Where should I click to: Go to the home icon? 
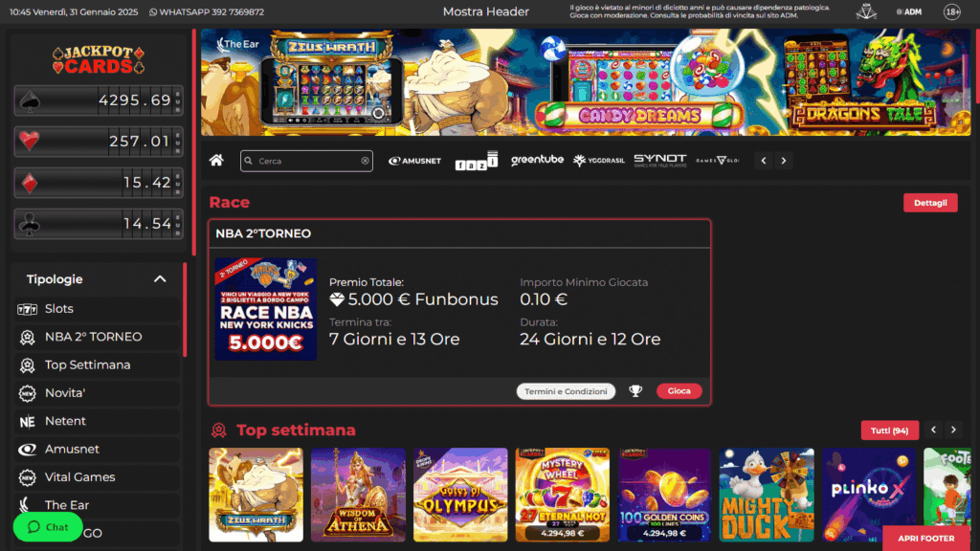(x=216, y=161)
